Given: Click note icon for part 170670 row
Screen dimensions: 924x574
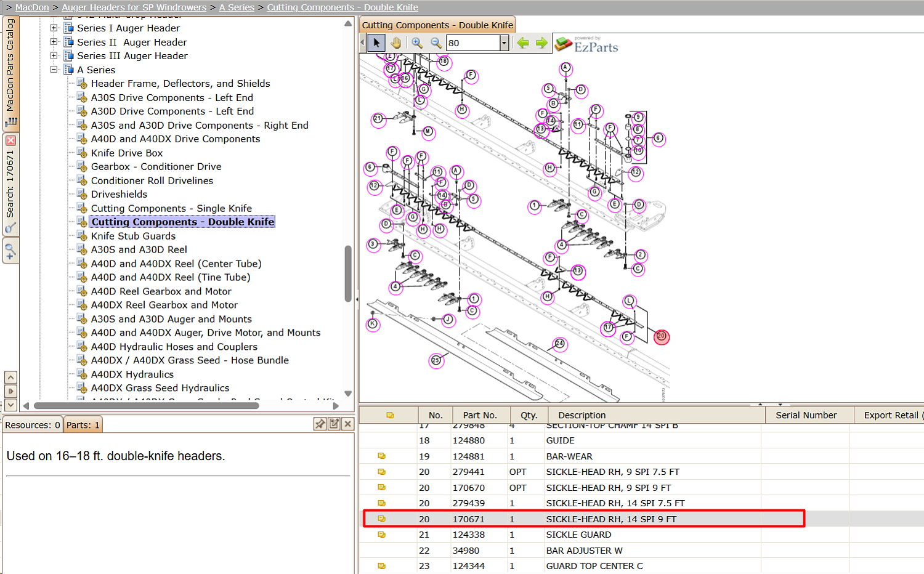Looking at the screenshot, I should click(x=381, y=488).
